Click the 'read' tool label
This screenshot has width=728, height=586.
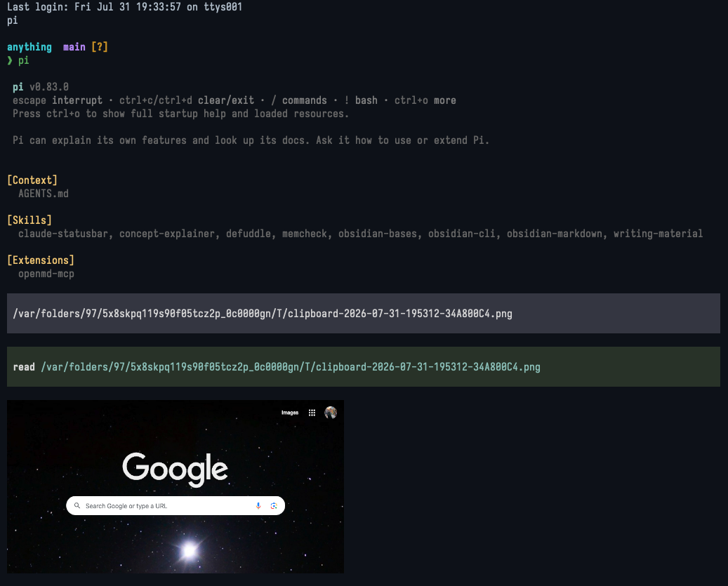tap(24, 367)
